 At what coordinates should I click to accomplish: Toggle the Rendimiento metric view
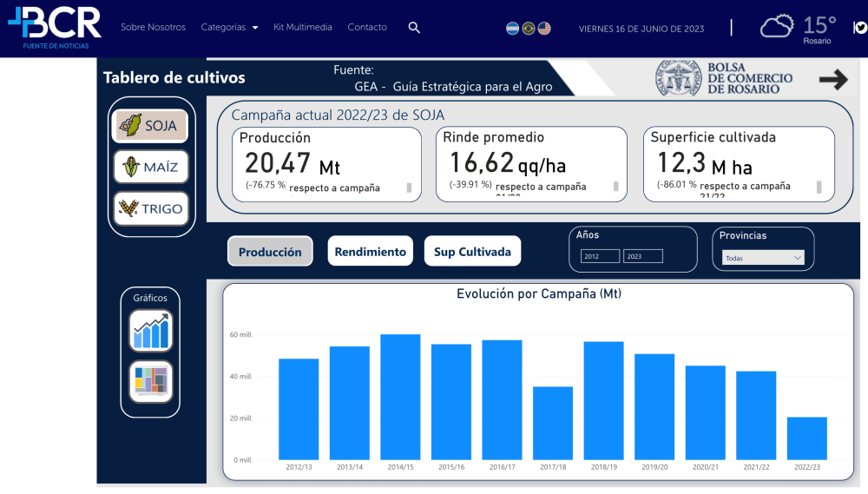click(x=370, y=252)
